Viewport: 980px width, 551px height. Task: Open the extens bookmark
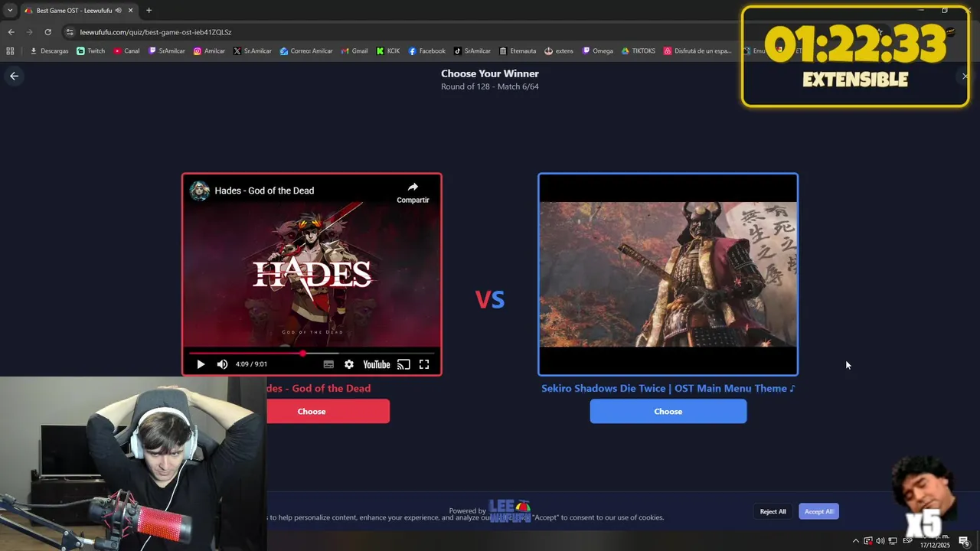pyautogui.click(x=559, y=51)
